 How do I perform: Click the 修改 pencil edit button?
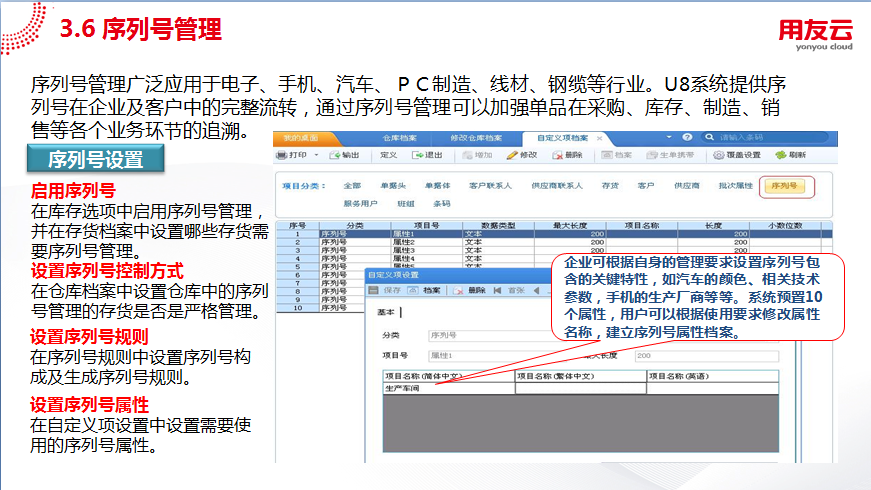522,155
